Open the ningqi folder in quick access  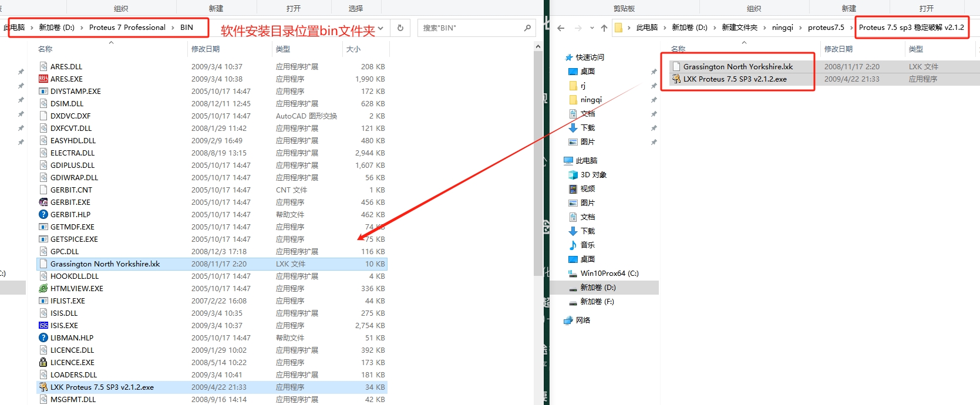tap(591, 99)
